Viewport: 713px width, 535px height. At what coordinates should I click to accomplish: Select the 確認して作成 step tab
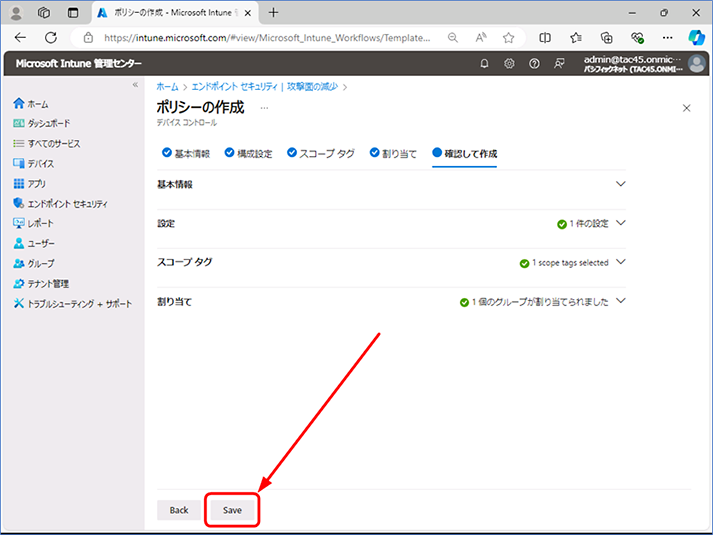(x=464, y=154)
